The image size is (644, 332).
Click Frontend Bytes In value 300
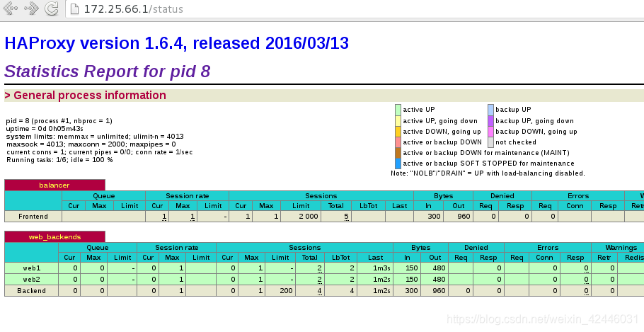click(x=434, y=217)
